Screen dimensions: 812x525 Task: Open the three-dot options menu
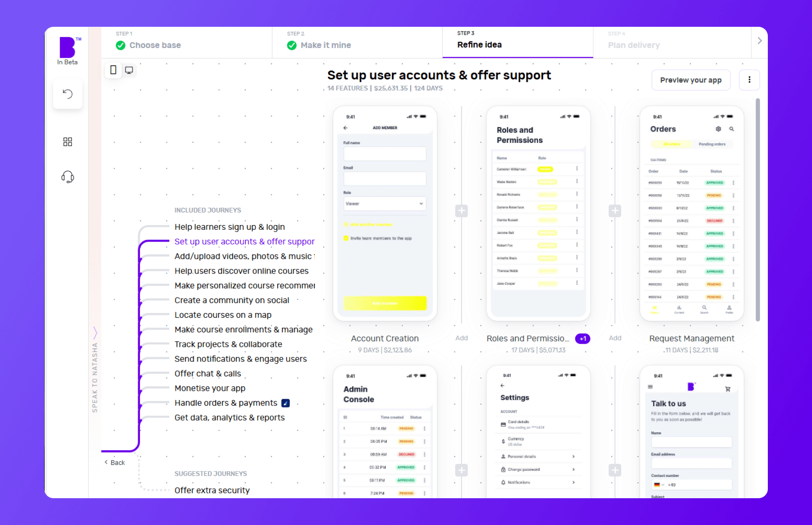tap(749, 80)
